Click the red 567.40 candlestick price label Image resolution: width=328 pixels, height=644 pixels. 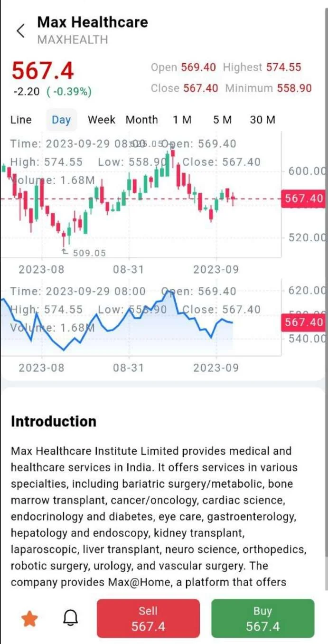point(304,199)
